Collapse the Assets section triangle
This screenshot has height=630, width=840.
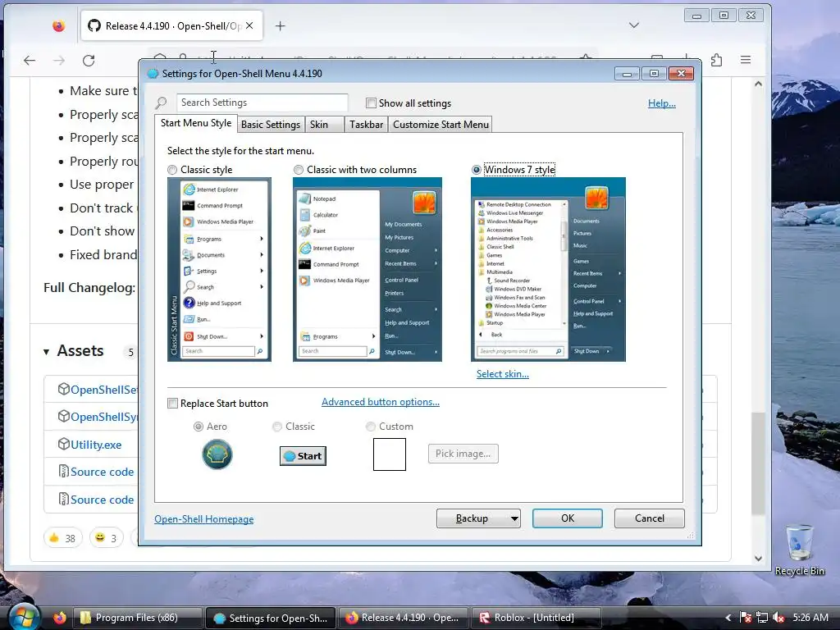click(47, 352)
